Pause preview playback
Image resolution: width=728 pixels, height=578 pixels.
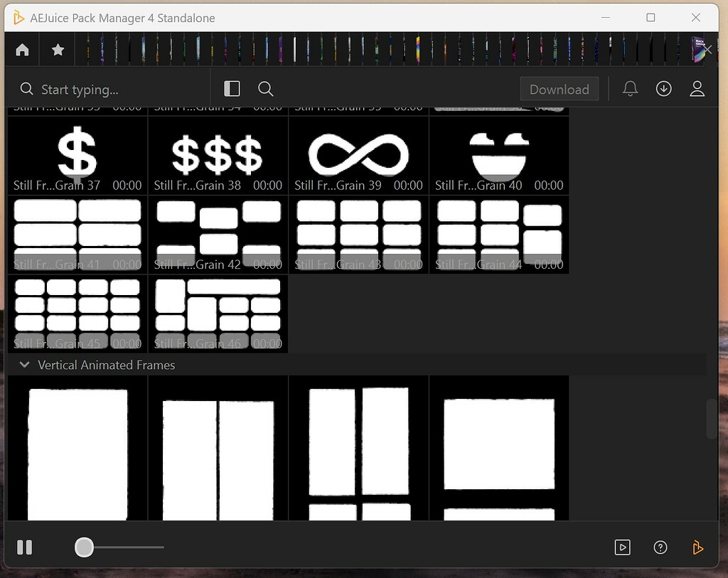point(25,547)
